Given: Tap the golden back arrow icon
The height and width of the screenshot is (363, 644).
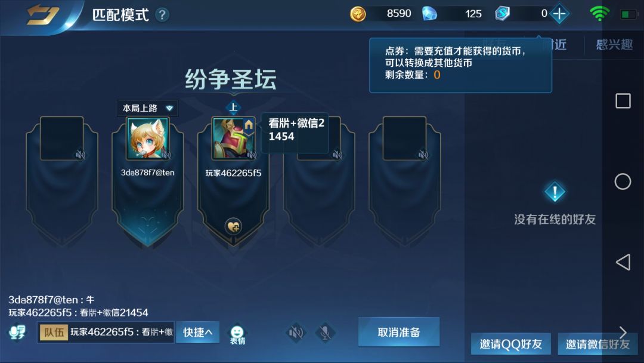Looking at the screenshot, I should [x=42, y=14].
